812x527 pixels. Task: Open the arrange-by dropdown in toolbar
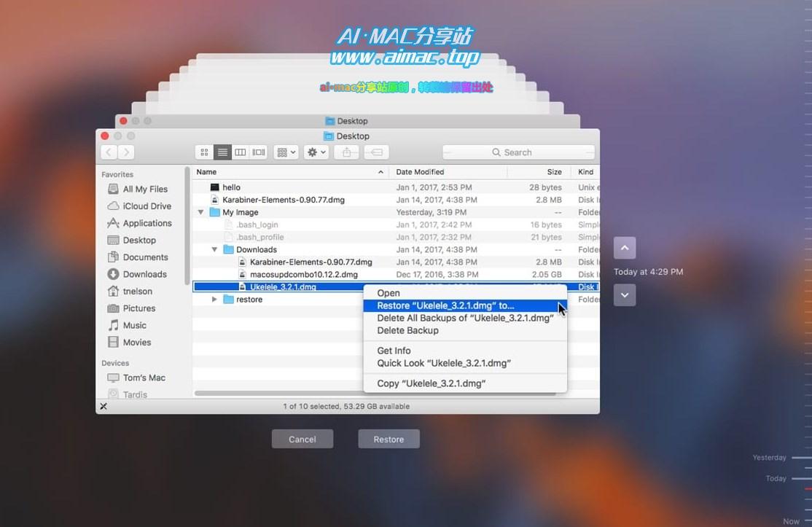coord(286,152)
